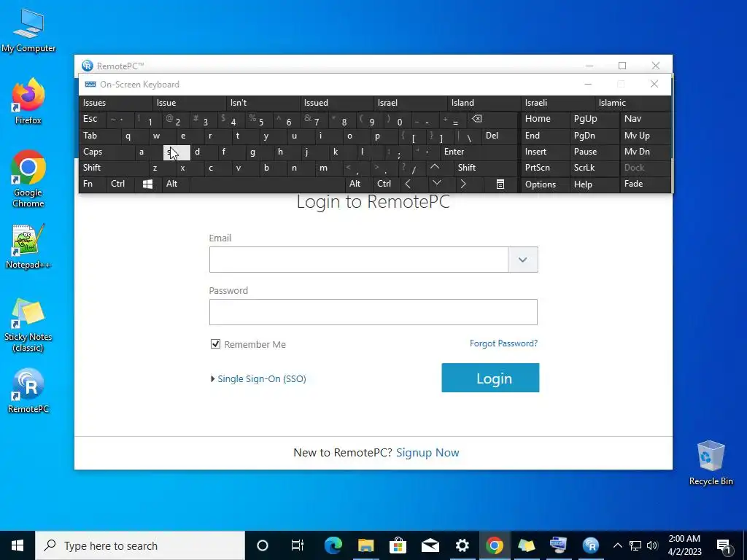747x560 pixels.
Task: Select the RemotePC desktop shortcut
Action: (x=28, y=391)
